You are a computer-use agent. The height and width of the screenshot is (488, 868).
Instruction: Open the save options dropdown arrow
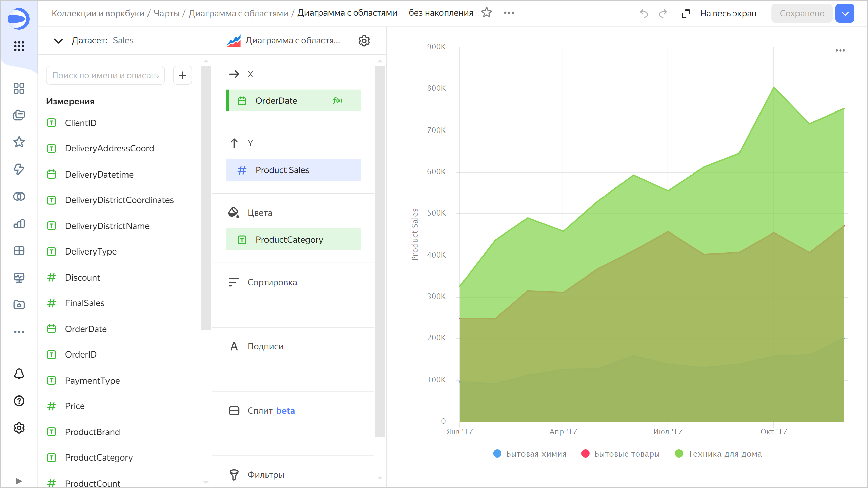845,13
